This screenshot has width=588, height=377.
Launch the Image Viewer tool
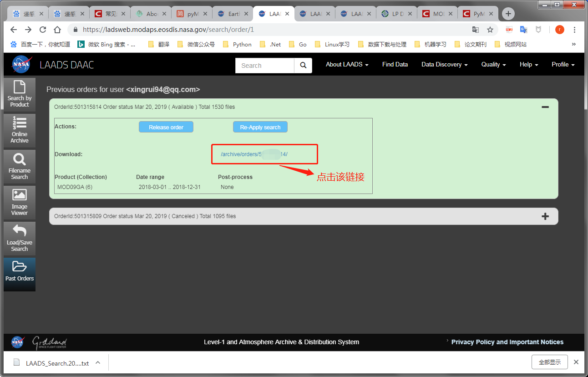19,202
